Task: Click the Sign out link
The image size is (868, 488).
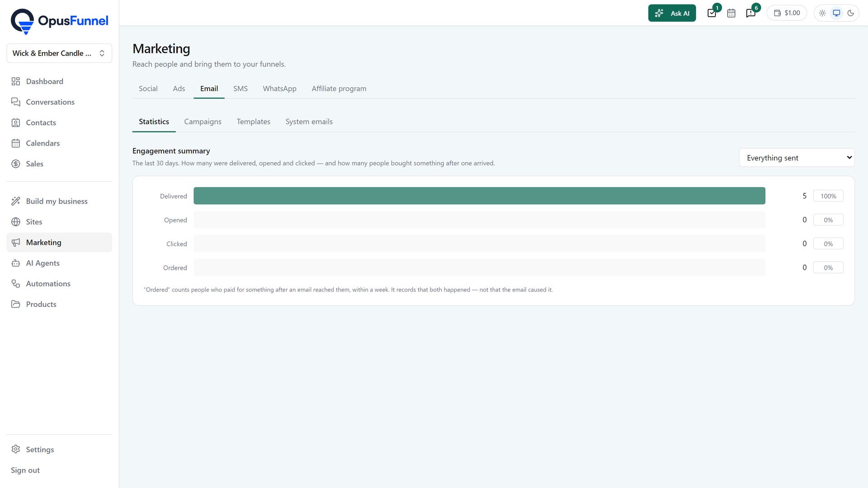Action: click(25, 470)
